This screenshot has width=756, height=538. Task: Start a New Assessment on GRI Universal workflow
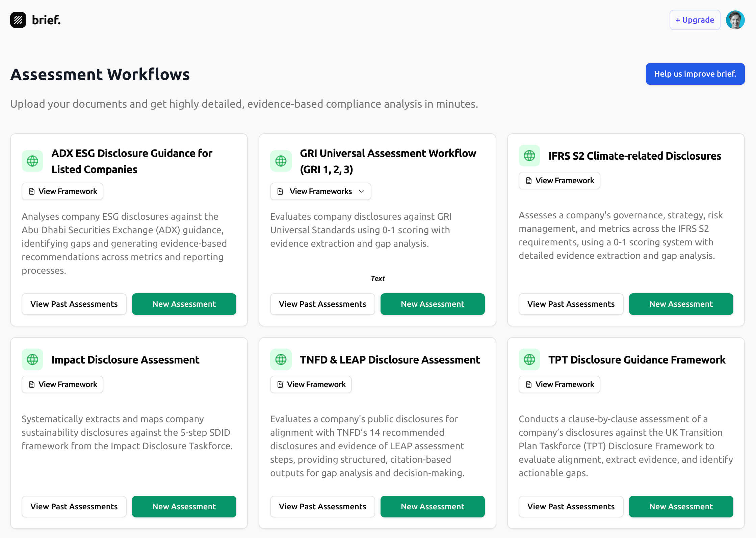[433, 304]
